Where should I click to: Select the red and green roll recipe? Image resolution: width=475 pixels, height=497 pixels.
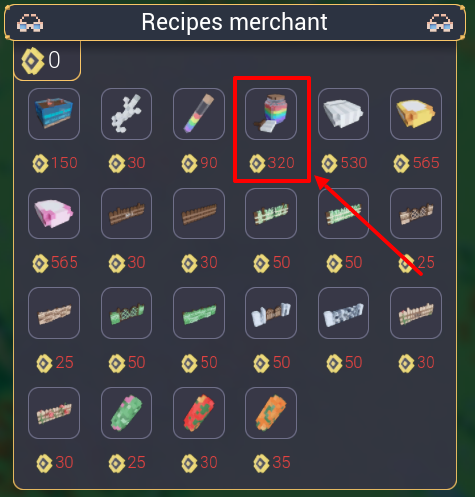pos(199,413)
